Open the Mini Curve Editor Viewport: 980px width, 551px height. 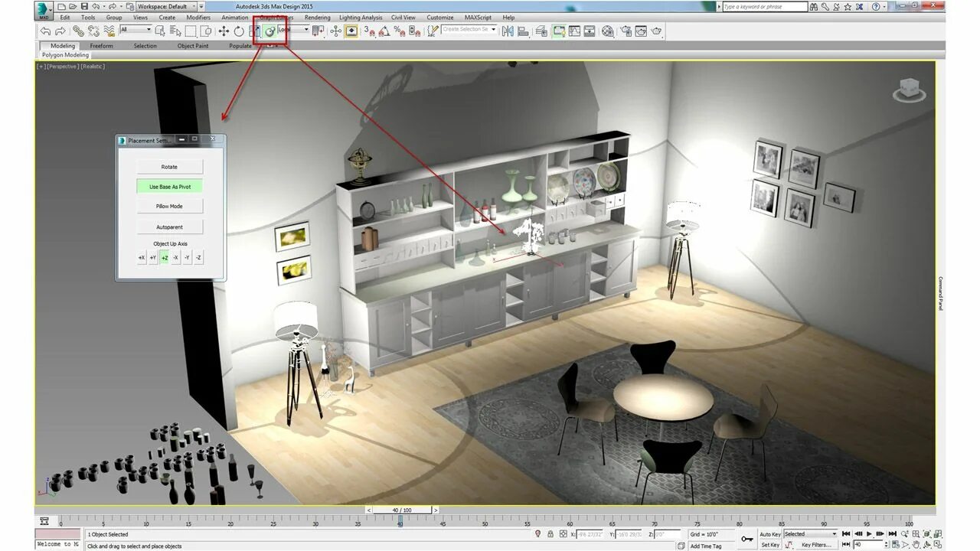(44, 521)
